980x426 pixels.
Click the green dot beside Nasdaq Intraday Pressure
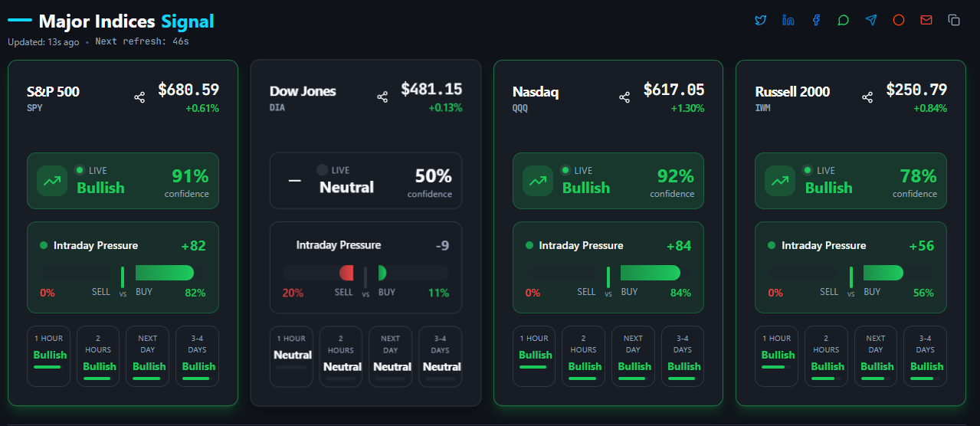pos(529,246)
